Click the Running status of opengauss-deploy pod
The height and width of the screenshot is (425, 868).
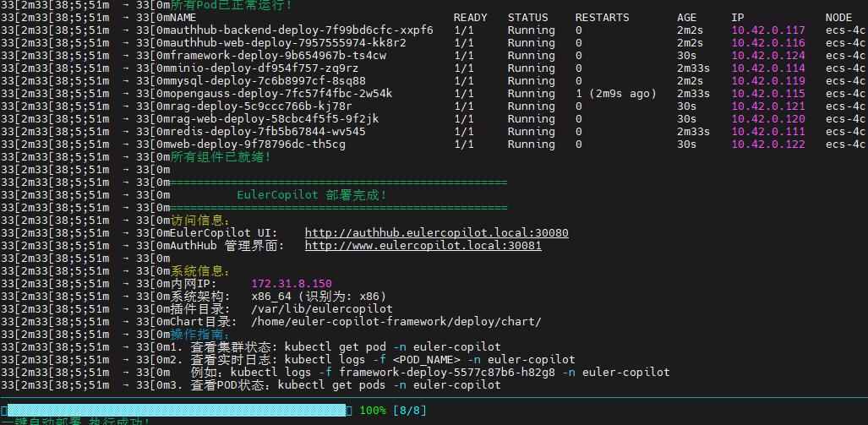point(532,94)
